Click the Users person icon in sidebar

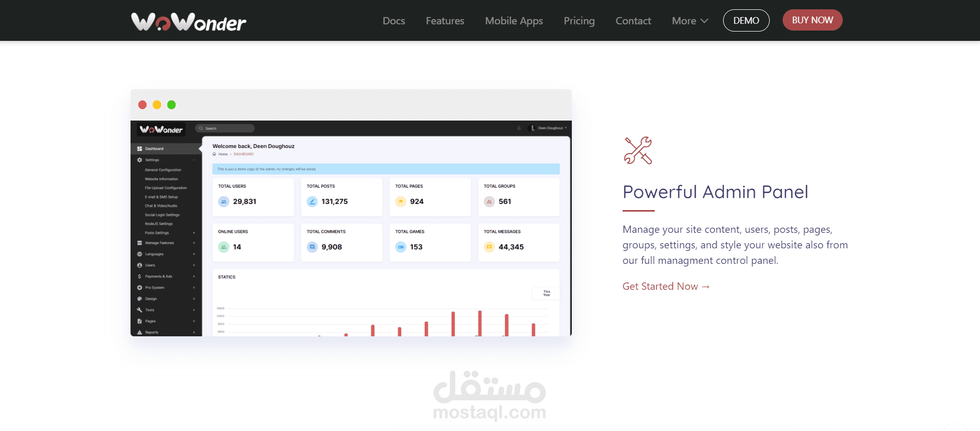click(x=139, y=265)
